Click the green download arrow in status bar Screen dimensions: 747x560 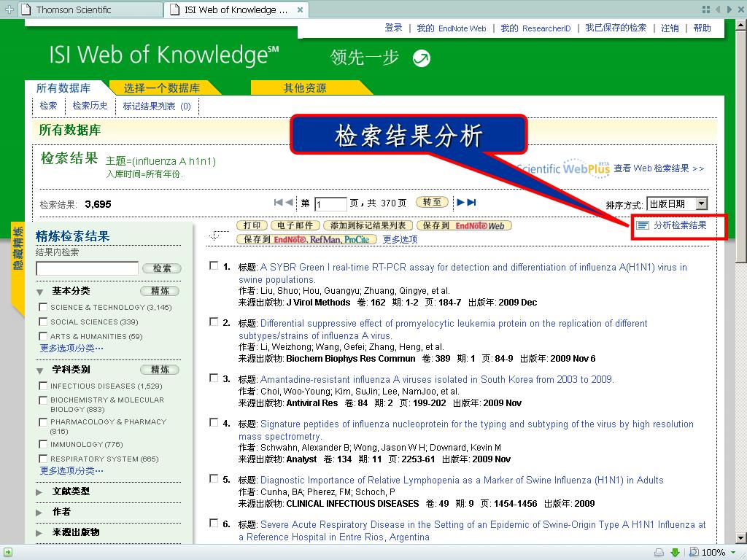pyautogui.click(x=675, y=553)
